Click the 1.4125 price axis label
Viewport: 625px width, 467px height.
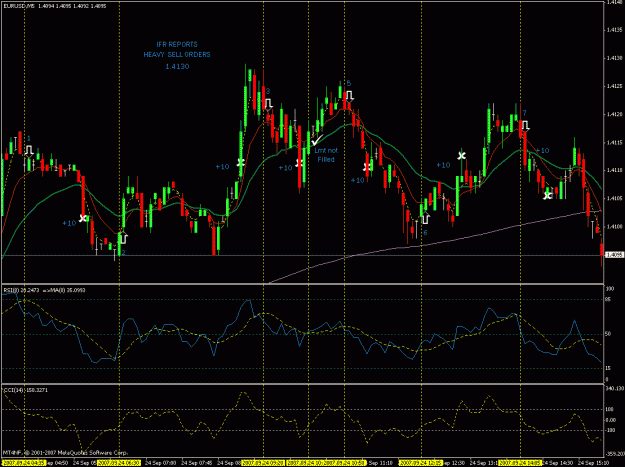(x=614, y=86)
